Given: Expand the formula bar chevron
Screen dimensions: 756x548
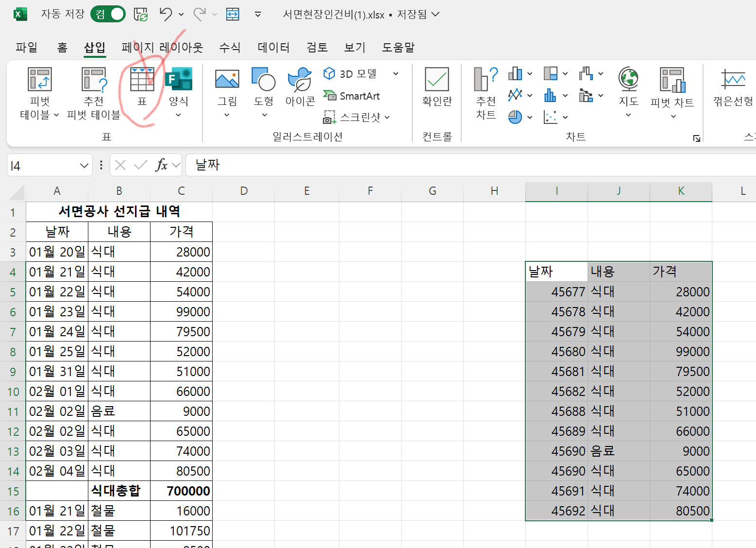Looking at the screenshot, I should pos(176,165).
